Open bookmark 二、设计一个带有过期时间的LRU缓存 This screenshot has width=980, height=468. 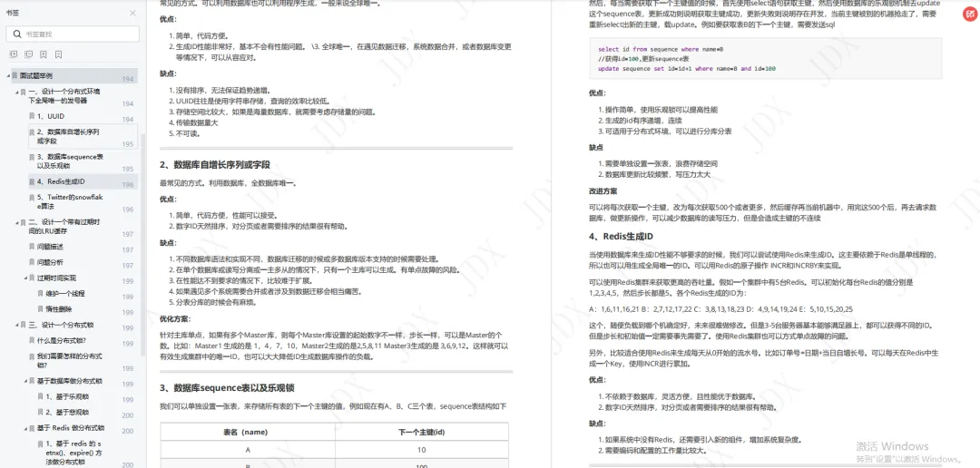click(64, 226)
